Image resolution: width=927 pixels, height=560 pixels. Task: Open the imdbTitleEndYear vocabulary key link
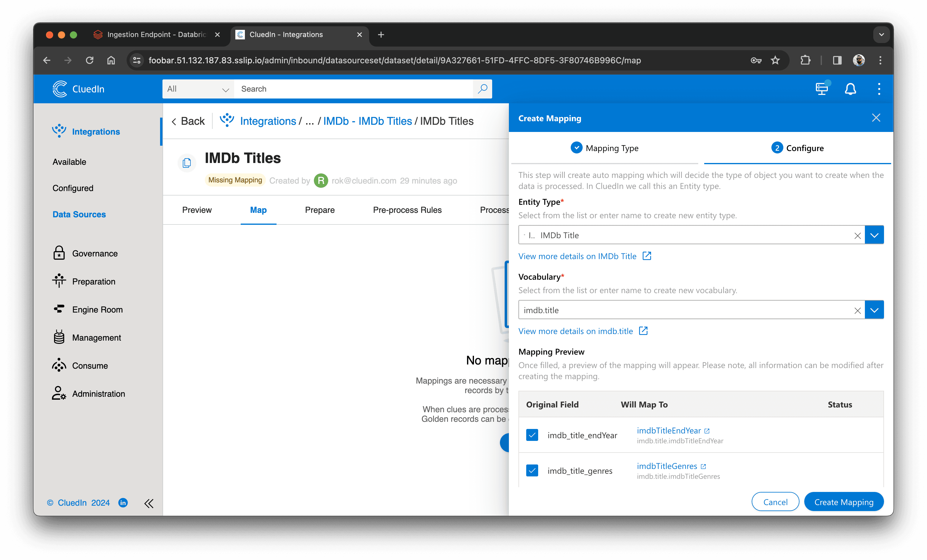(x=669, y=431)
